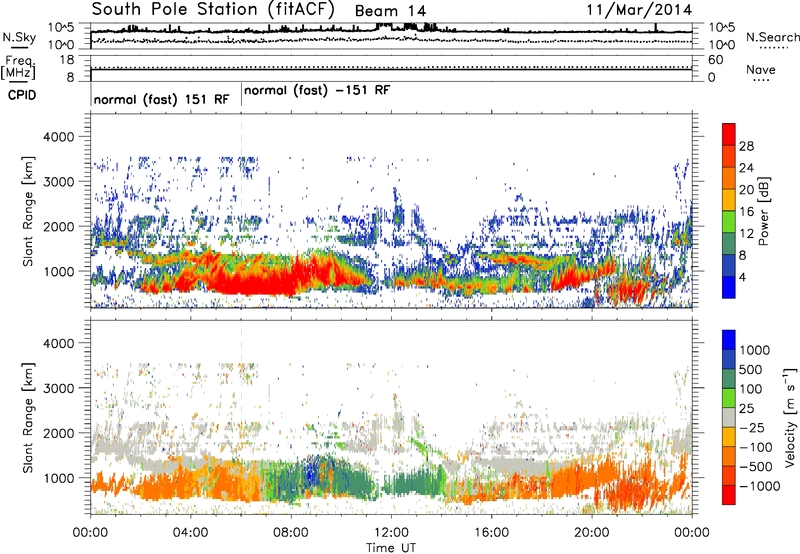Viewport: 800px width, 554px height.
Task: Click the '12:00' time tick label
Action: (391, 533)
